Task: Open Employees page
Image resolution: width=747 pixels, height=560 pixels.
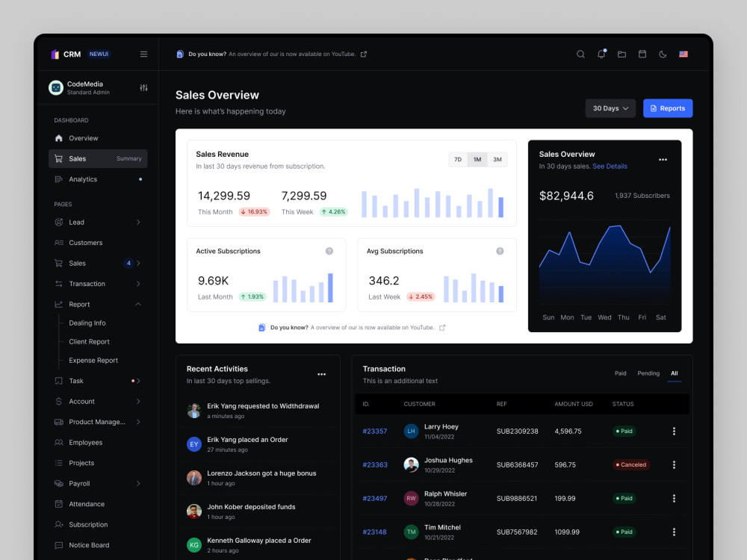Action: point(98,442)
